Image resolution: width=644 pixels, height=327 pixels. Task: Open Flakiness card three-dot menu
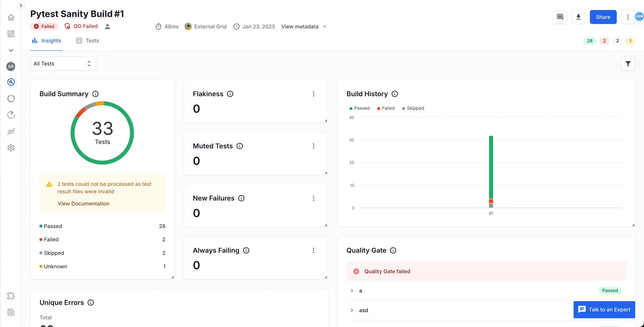click(313, 94)
